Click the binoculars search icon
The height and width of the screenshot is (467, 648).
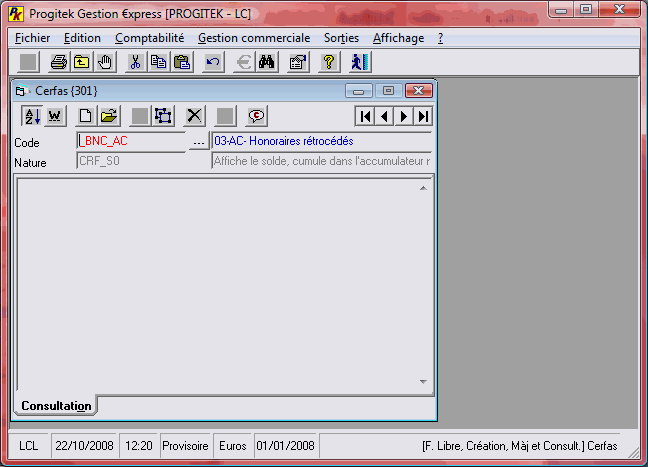267,62
